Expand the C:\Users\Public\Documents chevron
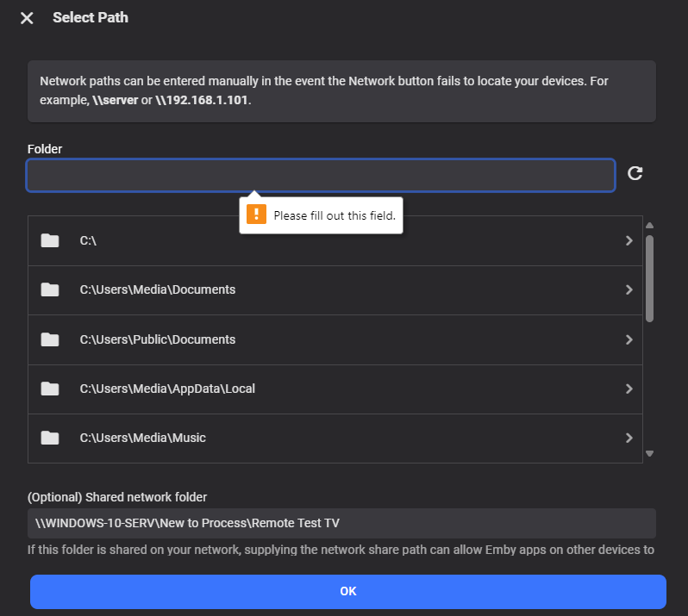 (629, 339)
